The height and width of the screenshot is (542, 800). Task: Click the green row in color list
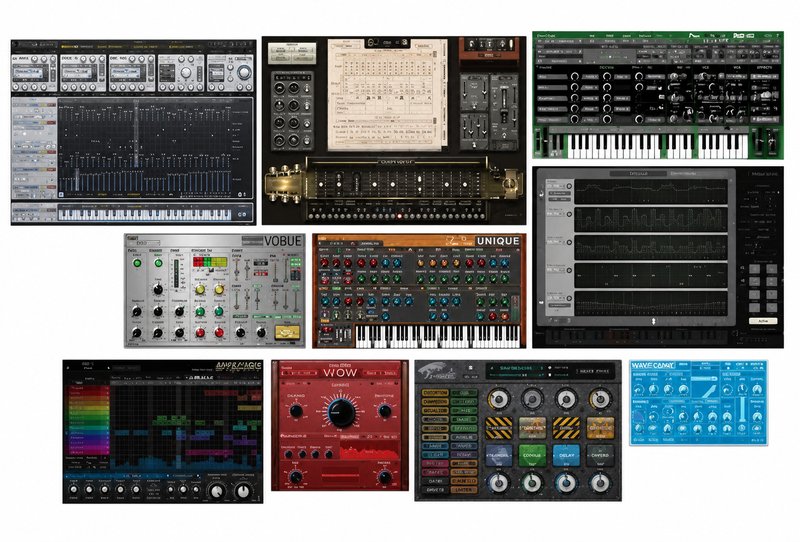click(88, 417)
